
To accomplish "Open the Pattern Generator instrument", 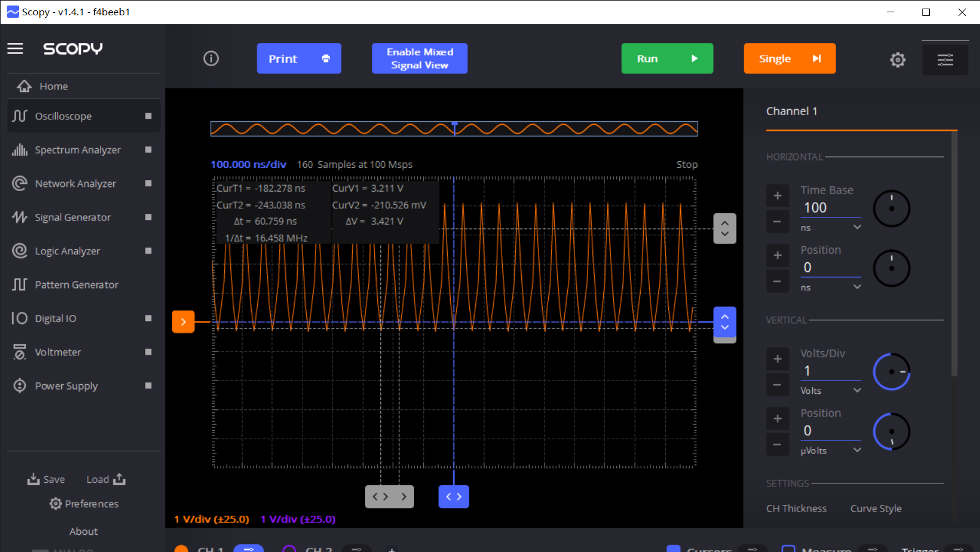I will (x=77, y=285).
